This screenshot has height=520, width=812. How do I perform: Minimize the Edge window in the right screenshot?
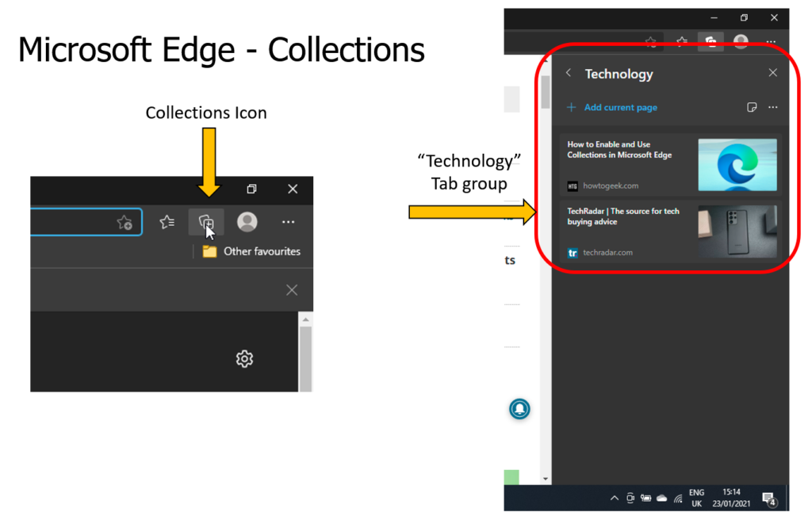click(x=714, y=17)
